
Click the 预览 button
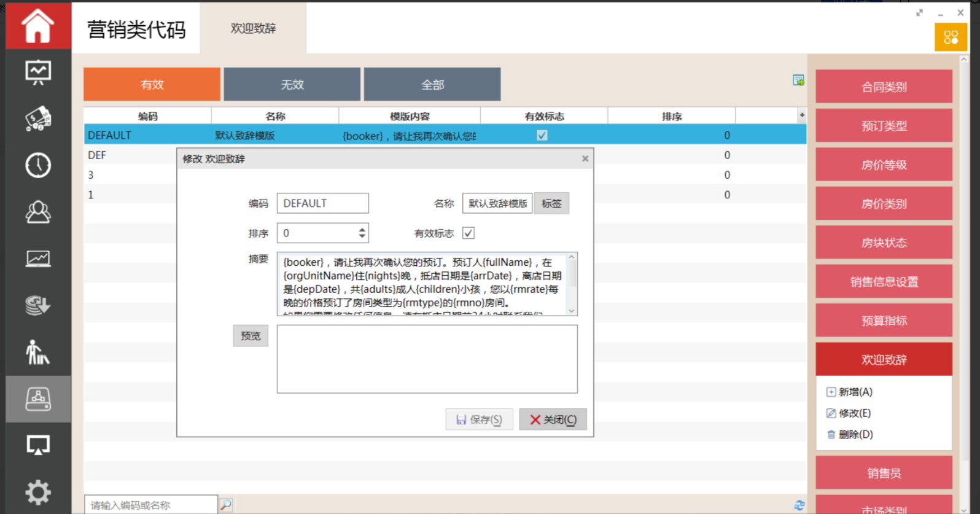(251, 336)
